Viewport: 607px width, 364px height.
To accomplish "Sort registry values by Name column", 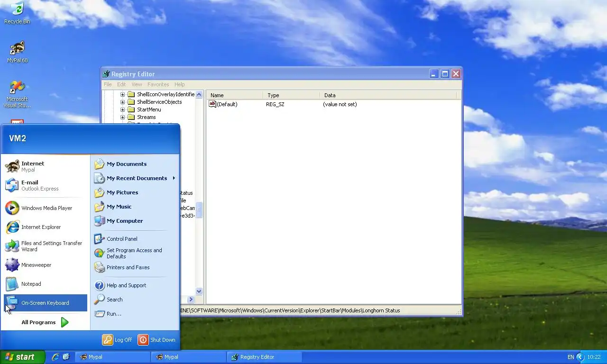I will point(234,95).
